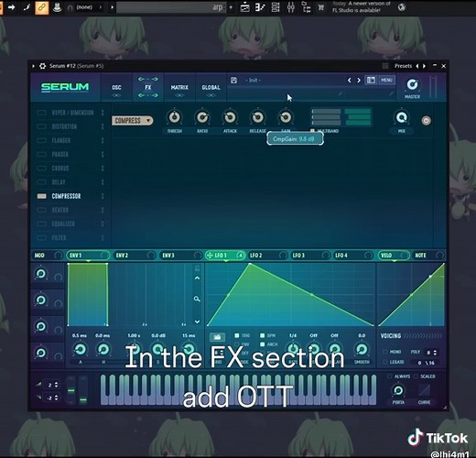Image resolution: width=476 pixels, height=458 pixels.
Task: Click the compressor RATIO knob
Action: 202,117
